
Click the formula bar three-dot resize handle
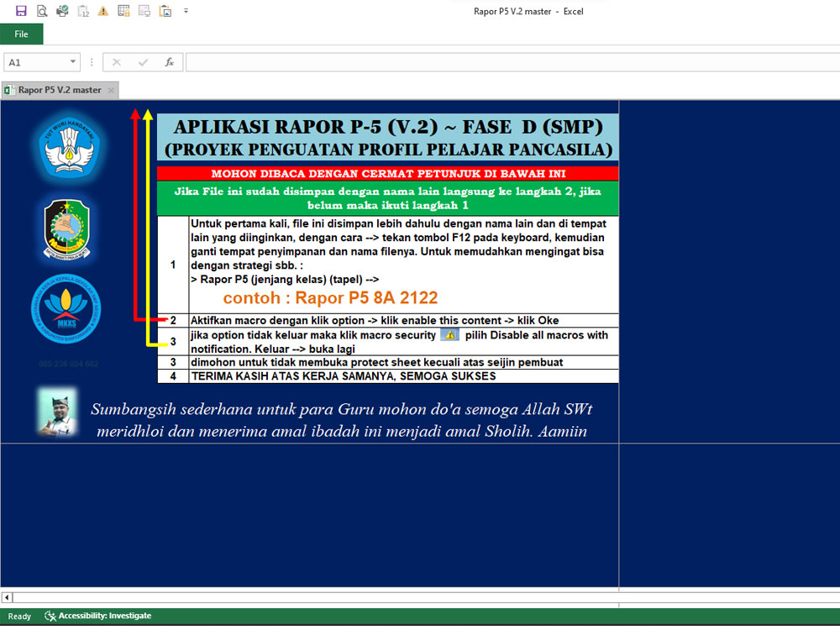click(x=92, y=63)
